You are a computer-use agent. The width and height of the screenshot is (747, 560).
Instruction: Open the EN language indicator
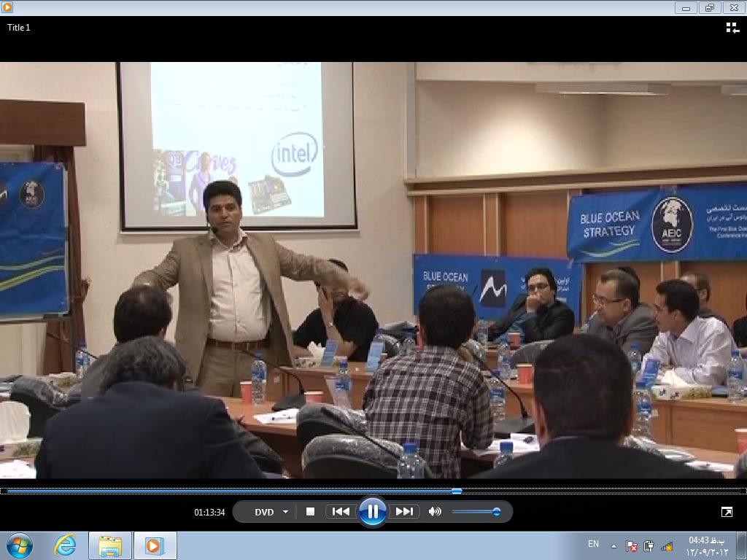tap(593, 544)
